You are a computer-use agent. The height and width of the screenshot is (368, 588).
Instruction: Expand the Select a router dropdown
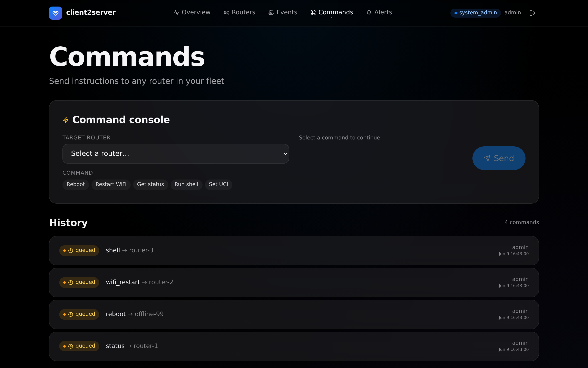[176, 154]
